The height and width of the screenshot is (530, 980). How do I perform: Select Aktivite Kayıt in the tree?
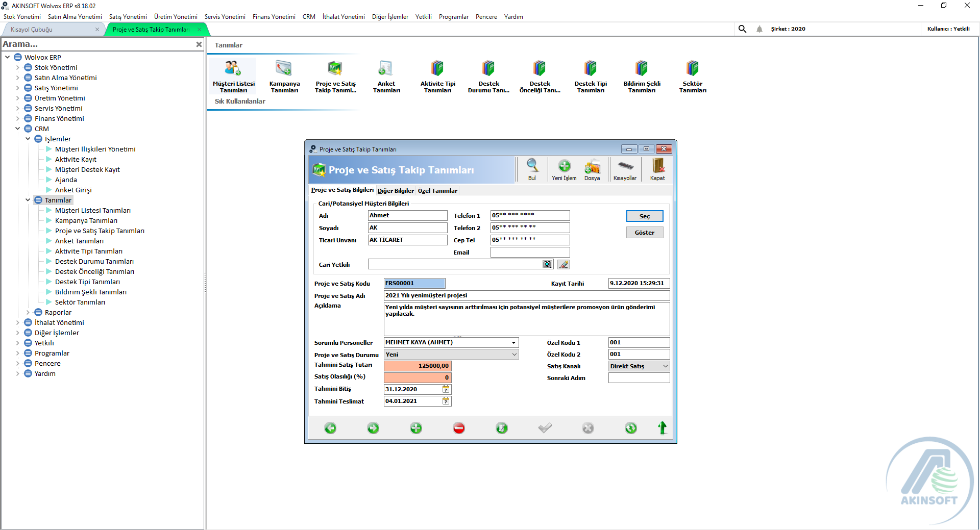point(76,159)
